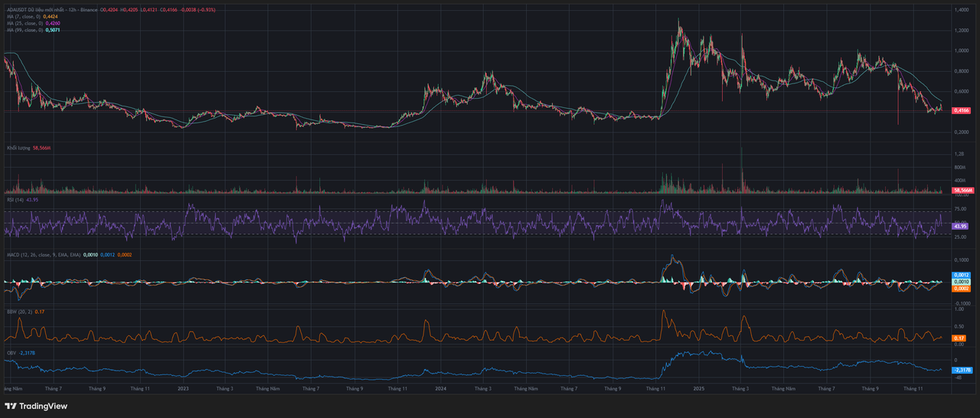Click the red current price tag 0,4166

click(962, 111)
